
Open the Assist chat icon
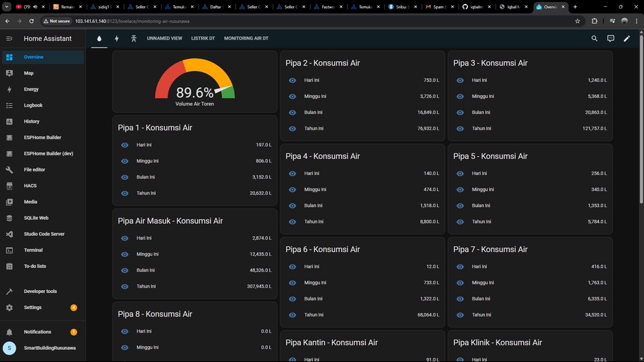pyautogui.click(x=610, y=39)
